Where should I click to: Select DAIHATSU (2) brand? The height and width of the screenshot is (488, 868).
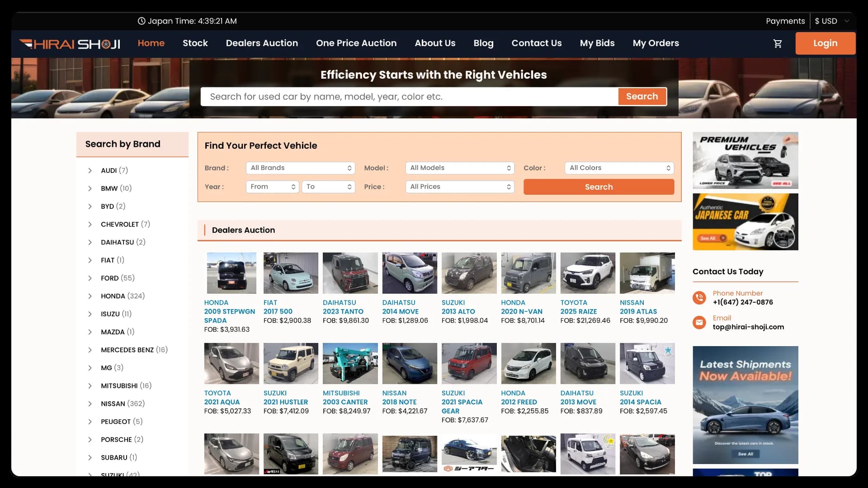coord(123,242)
